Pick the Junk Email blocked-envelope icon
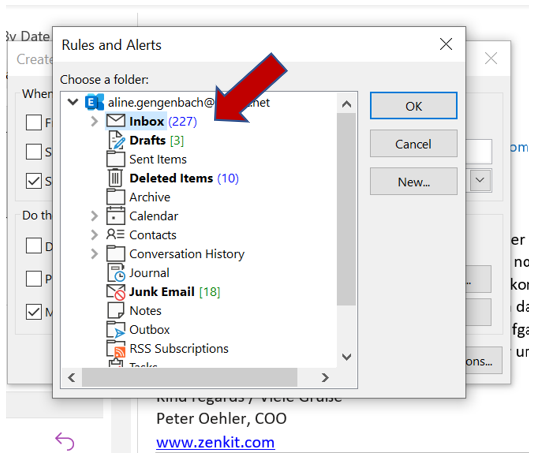 click(x=115, y=292)
